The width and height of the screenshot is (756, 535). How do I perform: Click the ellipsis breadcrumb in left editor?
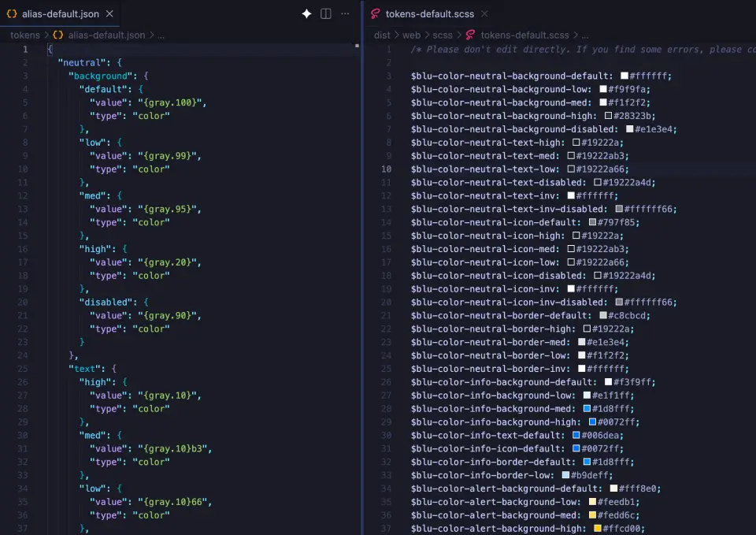[x=161, y=35]
